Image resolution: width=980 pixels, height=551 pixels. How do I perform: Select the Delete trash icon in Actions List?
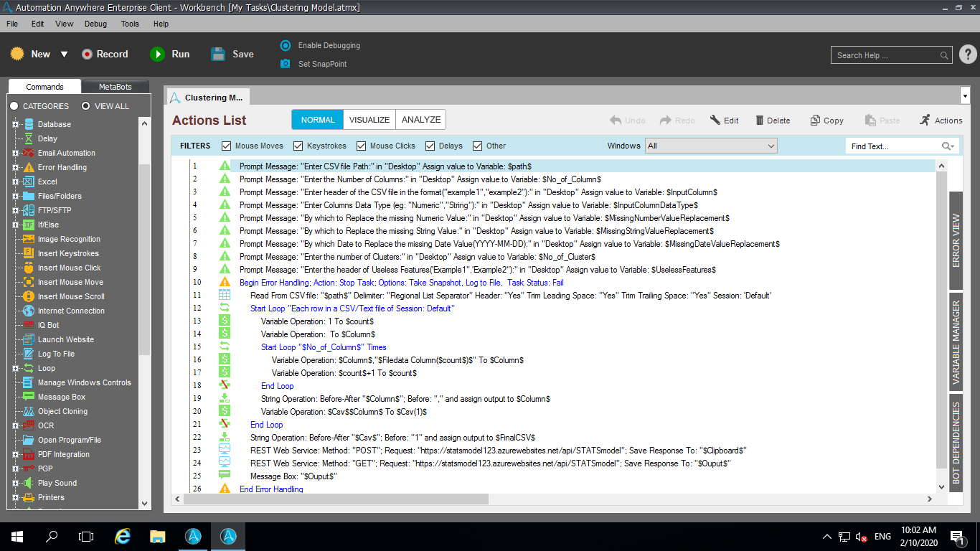tap(757, 121)
